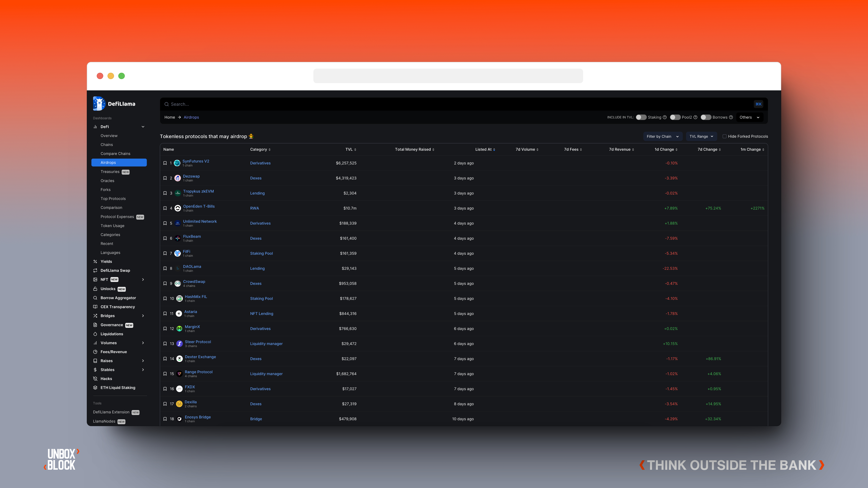Sort by 1m Change column
868x488 pixels.
tap(752, 150)
